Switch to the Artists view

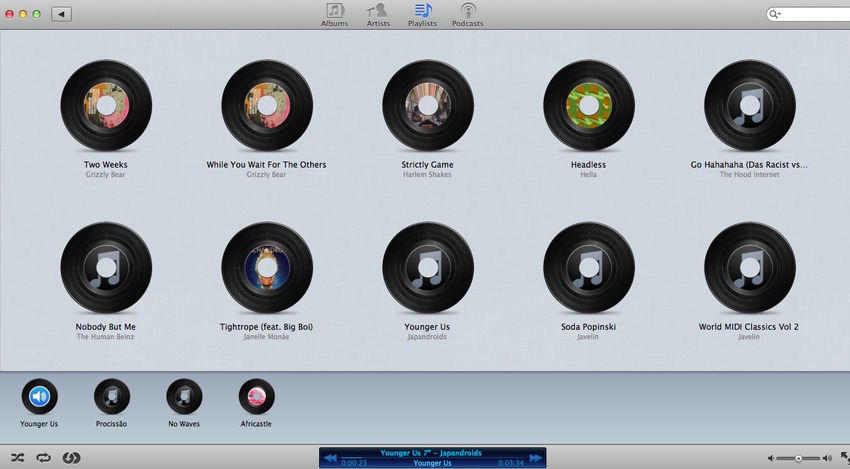378,14
